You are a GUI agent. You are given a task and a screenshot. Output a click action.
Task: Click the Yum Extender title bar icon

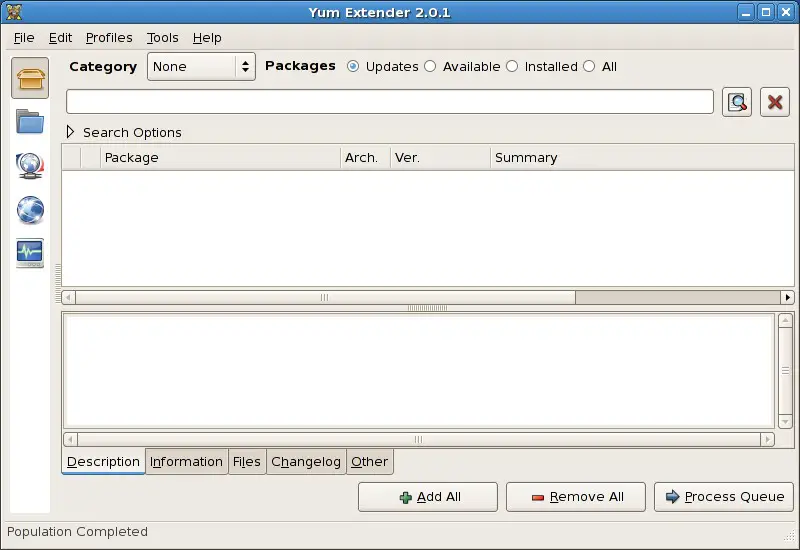tap(14, 12)
